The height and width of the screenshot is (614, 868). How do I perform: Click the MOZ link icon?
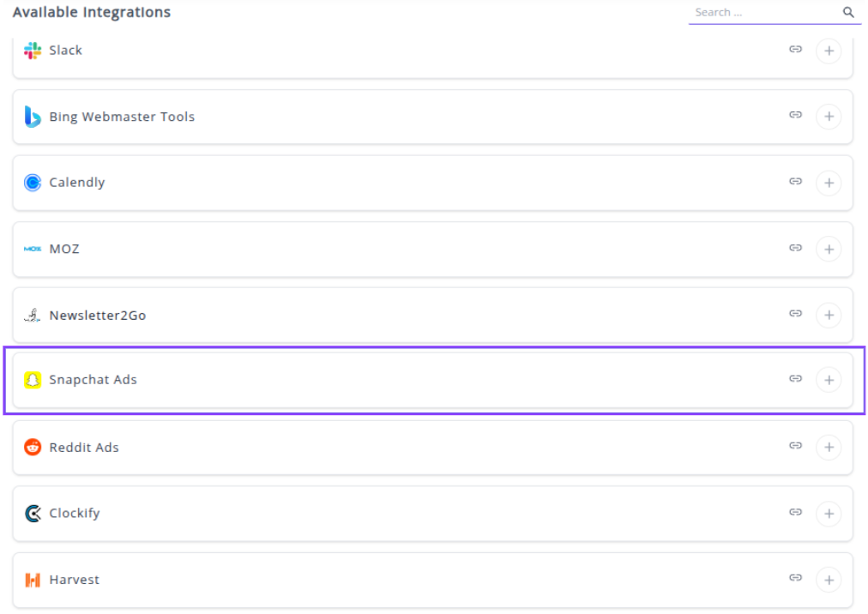click(x=795, y=248)
